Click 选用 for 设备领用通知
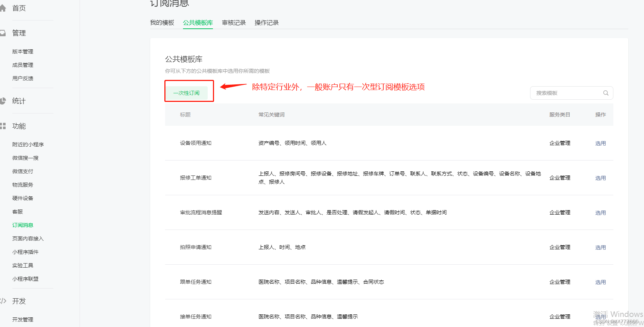The height and width of the screenshot is (327, 644). pos(600,143)
